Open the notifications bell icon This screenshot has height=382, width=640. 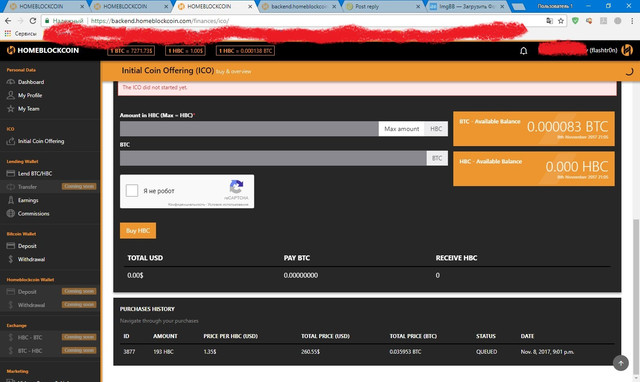click(x=523, y=51)
